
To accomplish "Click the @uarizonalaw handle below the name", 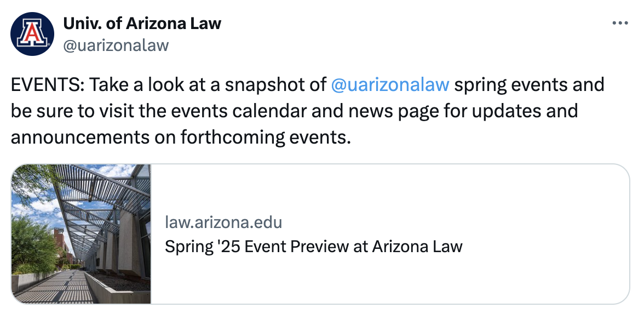I will click(116, 45).
